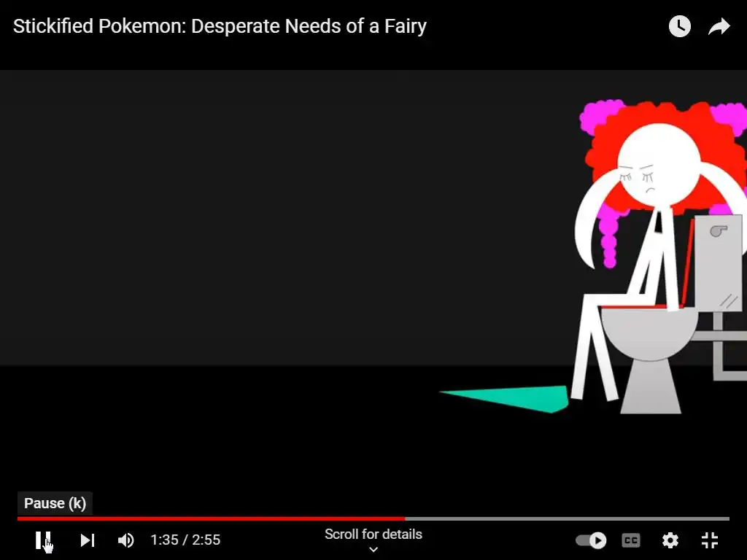Click the Scroll for details chevron

tap(373, 550)
